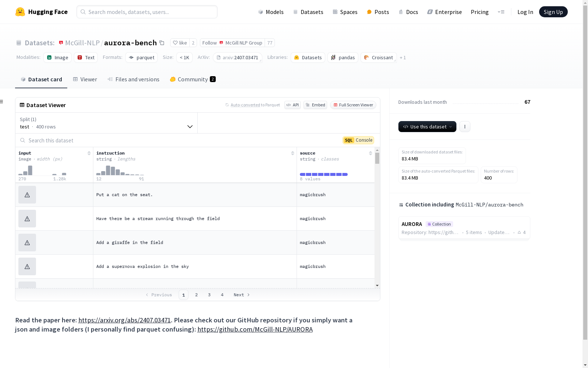Select the pandas library tag
The image size is (588, 368).
pyautogui.click(x=343, y=57)
